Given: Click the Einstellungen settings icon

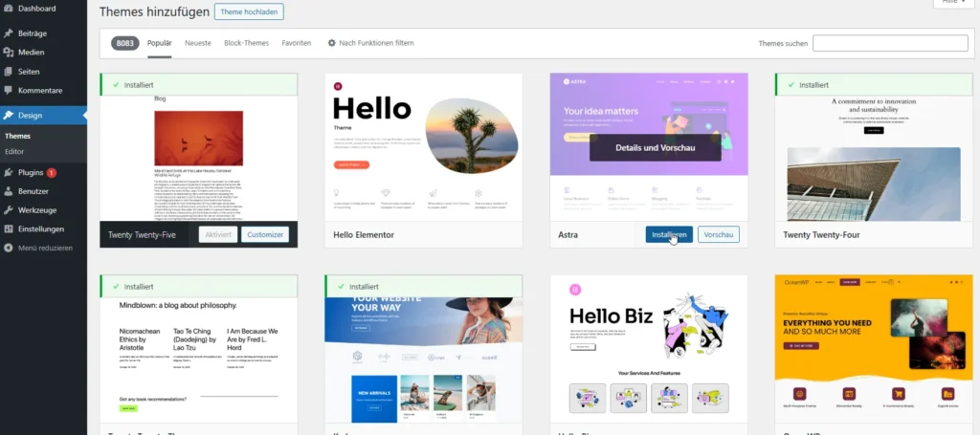Looking at the screenshot, I should point(8,229).
